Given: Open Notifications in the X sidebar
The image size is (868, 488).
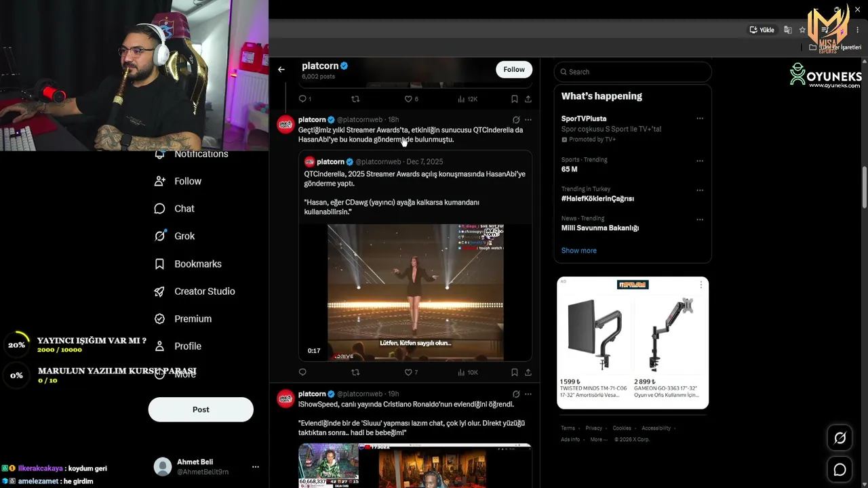Looking at the screenshot, I should [x=191, y=155].
